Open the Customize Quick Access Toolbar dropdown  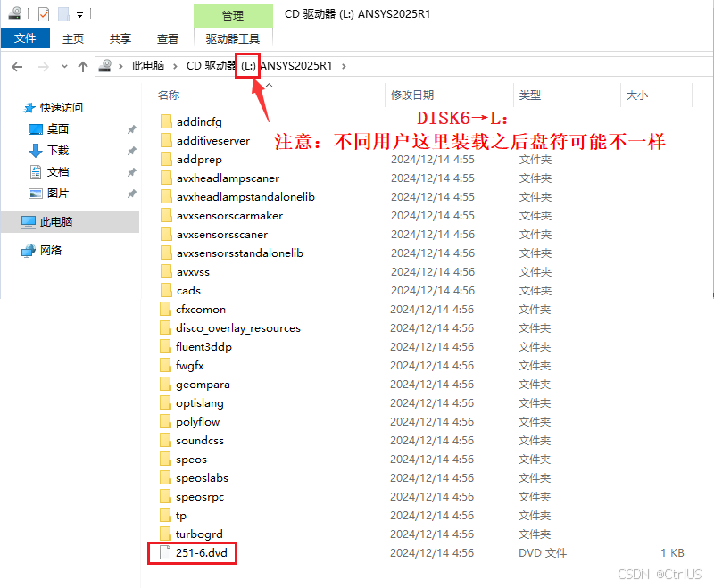coord(79,15)
